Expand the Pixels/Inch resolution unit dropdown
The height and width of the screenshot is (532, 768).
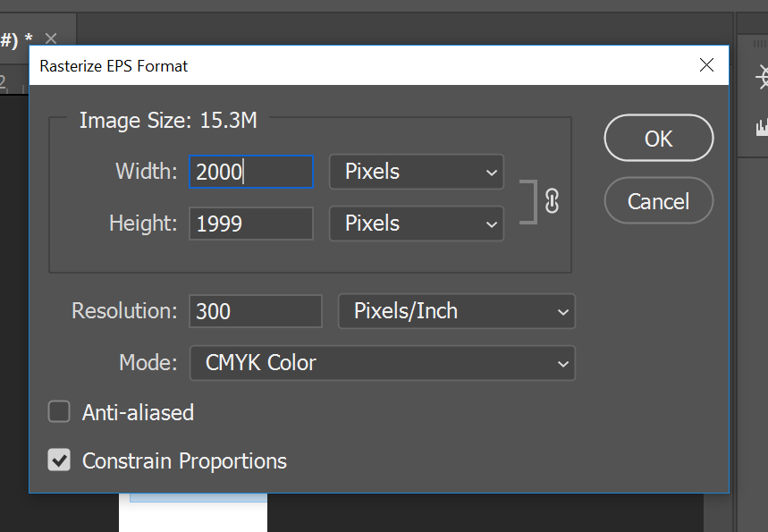(x=457, y=311)
